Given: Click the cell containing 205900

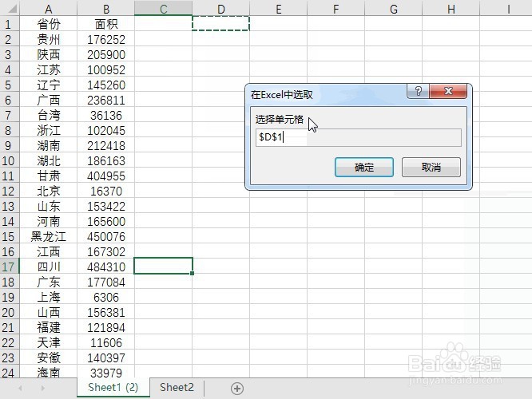Looking at the screenshot, I should pyautogui.click(x=106, y=54).
